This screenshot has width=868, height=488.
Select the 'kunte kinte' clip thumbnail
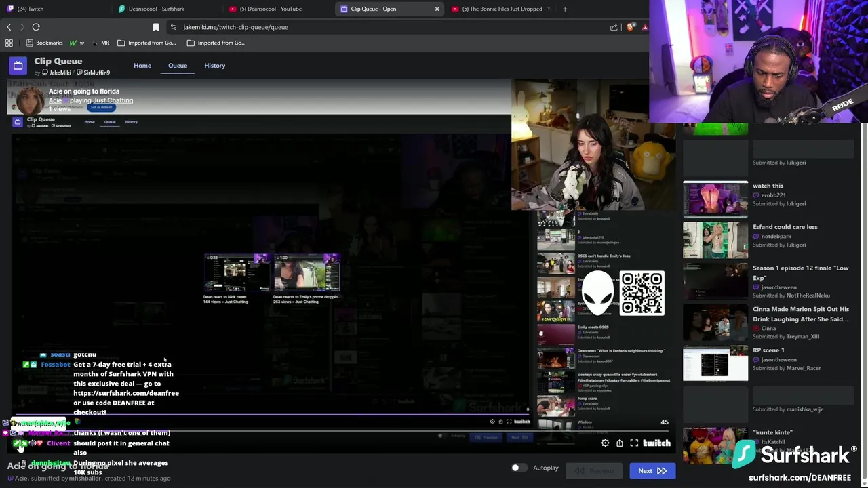click(715, 446)
